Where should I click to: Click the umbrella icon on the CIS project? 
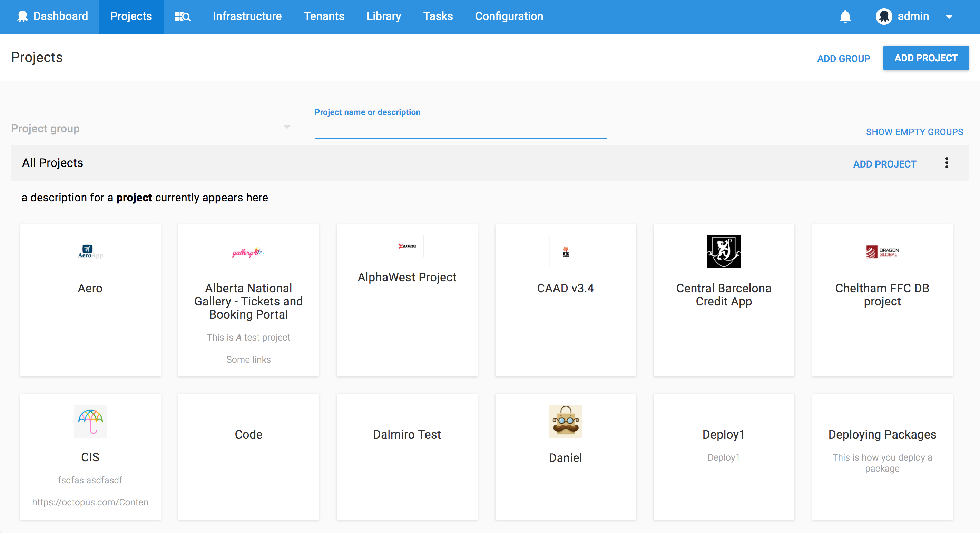(x=90, y=421)
